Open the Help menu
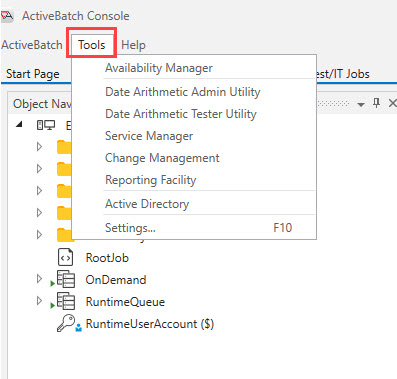This screenshot has height=379, width=397. click(133, 45)
